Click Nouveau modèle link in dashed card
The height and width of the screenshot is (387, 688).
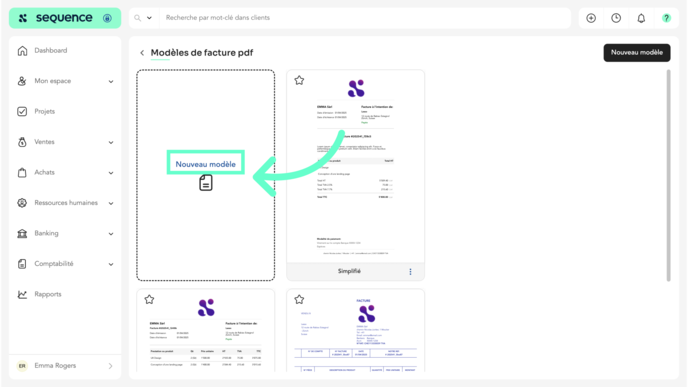pyautogui.click(x=206, y=164)
